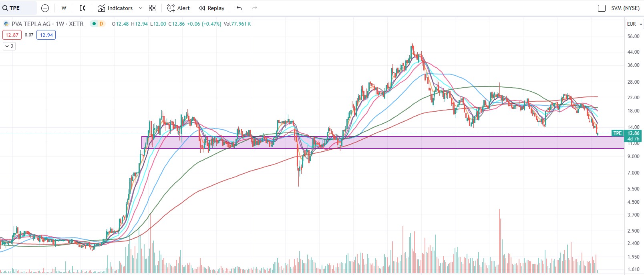Click the compare or add symbol plus icon
Image resolution: width=644 pixels, height=275 pixels.
[45, 8]
